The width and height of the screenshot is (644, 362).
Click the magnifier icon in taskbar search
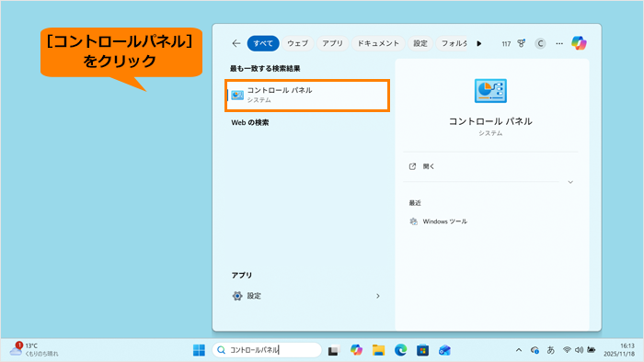point(222,350)
